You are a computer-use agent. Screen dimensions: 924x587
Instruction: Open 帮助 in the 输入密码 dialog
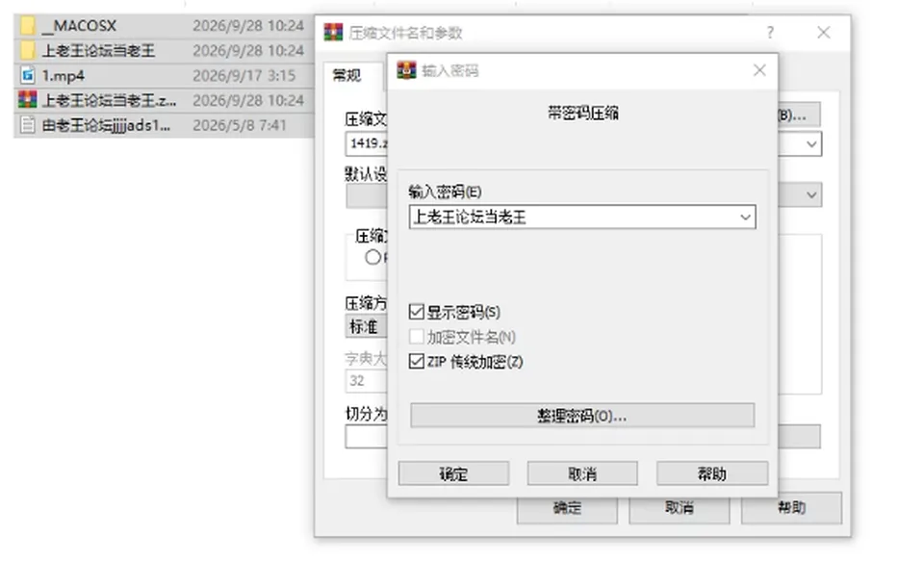tap(712, 473)
